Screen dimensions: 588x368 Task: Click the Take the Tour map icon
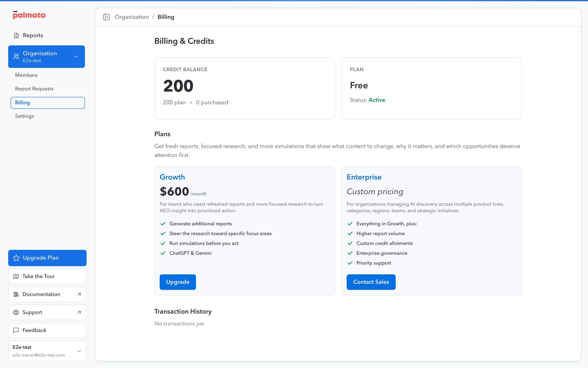point(16,276)
